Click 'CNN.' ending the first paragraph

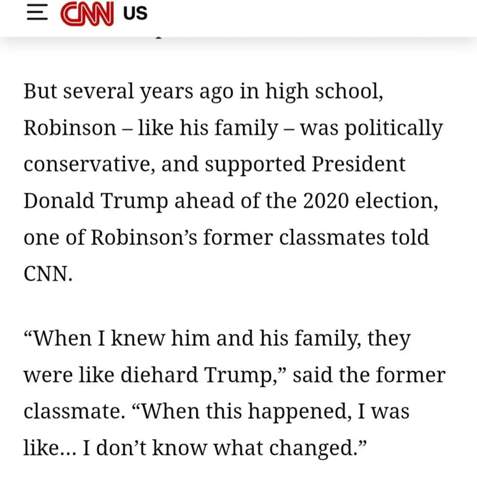coord(48,274)
